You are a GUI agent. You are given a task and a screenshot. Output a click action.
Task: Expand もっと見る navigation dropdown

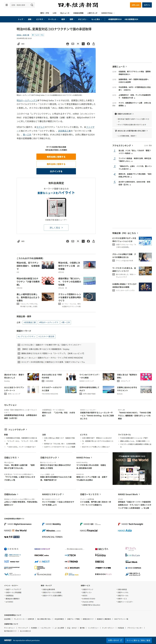pos(96,19)
